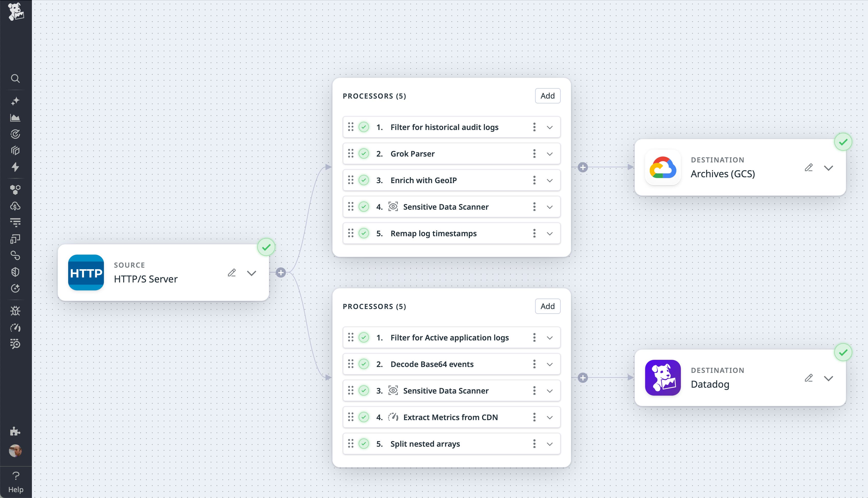
Task: Open the Error Tracking bug icon
Action: (15, 311)
